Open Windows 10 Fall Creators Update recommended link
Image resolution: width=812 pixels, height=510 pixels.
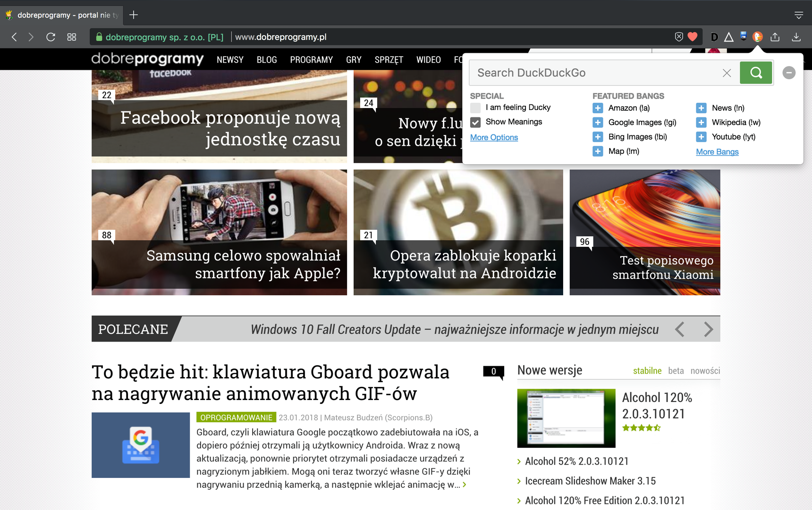tap(455, 329)
